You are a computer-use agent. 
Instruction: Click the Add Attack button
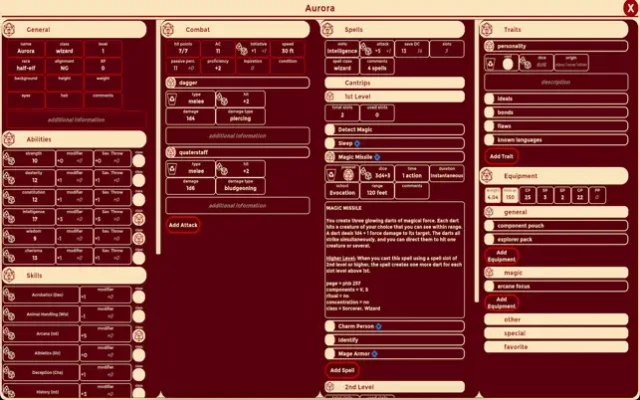[x=183, y=226]
